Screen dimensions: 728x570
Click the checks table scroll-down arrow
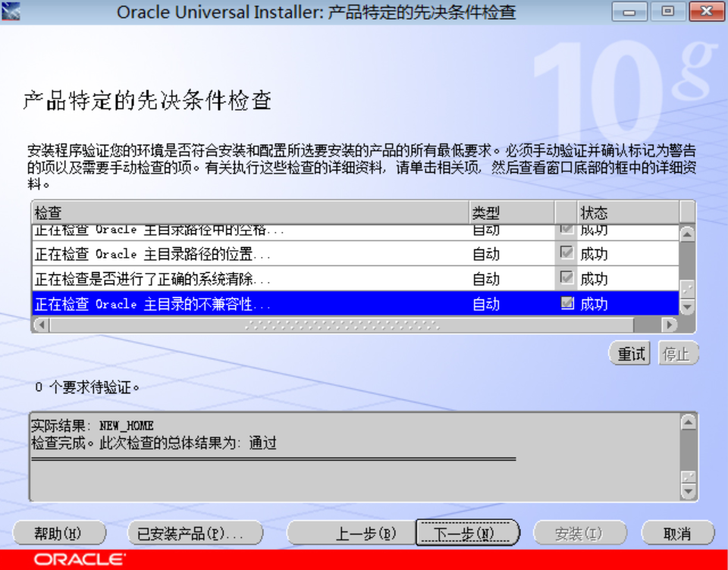(687, 307)
